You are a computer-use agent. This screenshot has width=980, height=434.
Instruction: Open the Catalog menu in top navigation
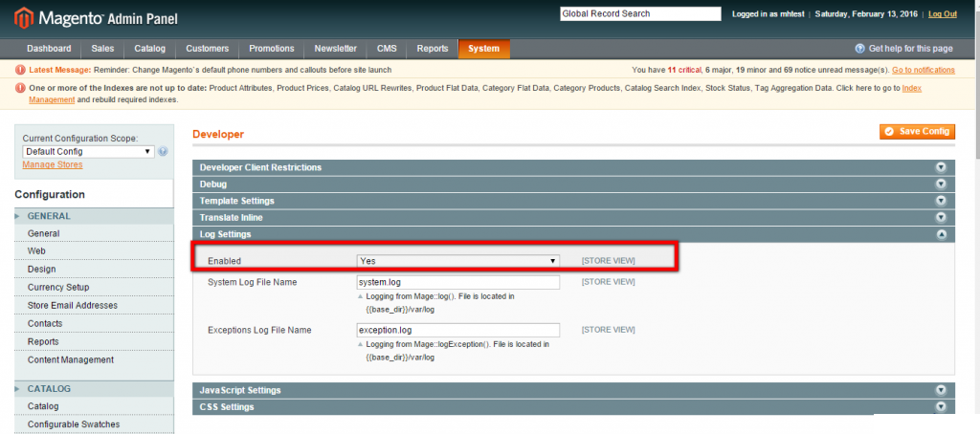coord(150,49)
